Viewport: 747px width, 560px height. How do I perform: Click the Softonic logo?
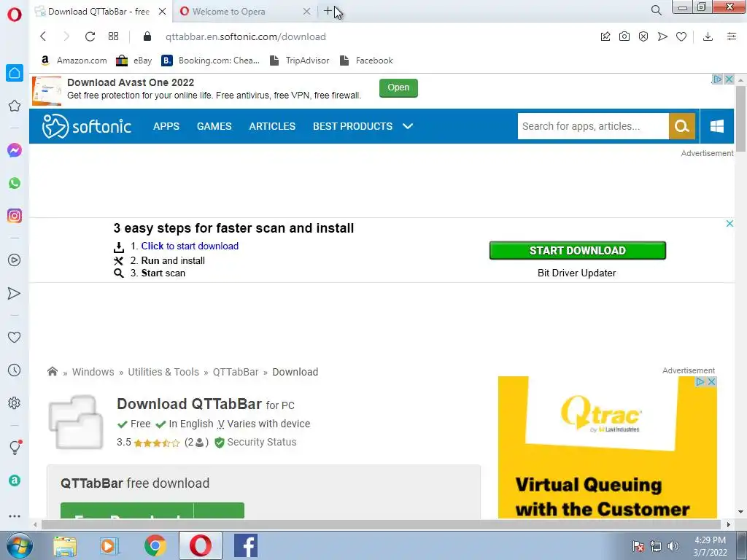(87, 126)
